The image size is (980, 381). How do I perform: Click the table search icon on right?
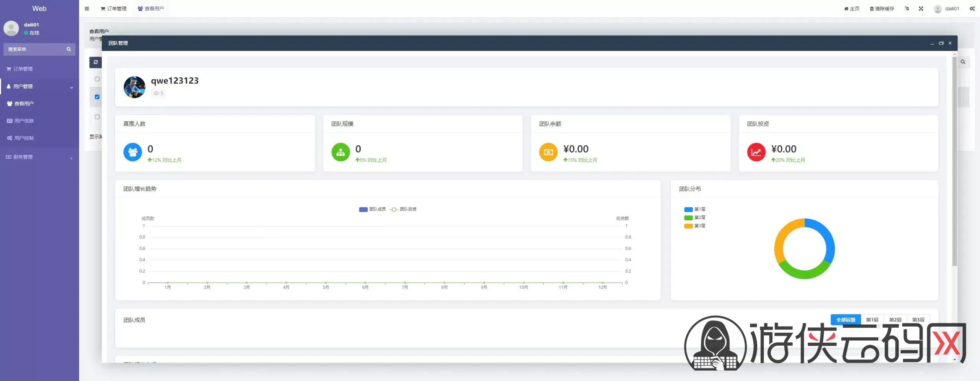coord(963,62)
